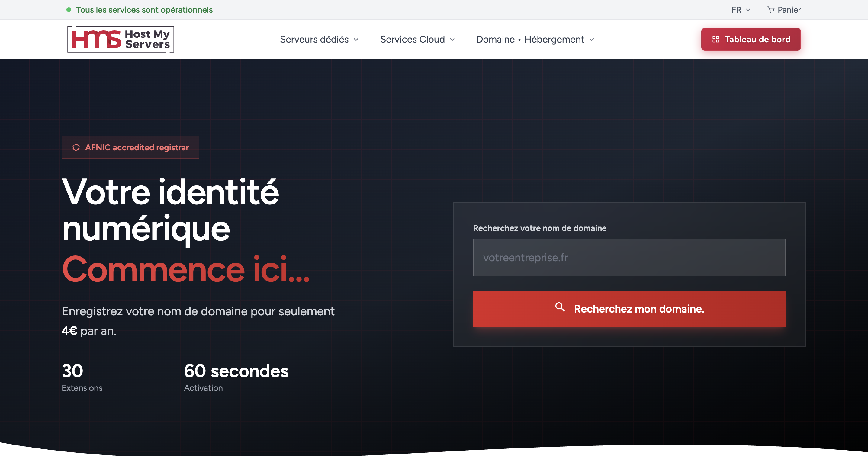The height and width of the screenshot is (456, 868).
Task: Open the FR language selector
Action: [x=741, y=9]
